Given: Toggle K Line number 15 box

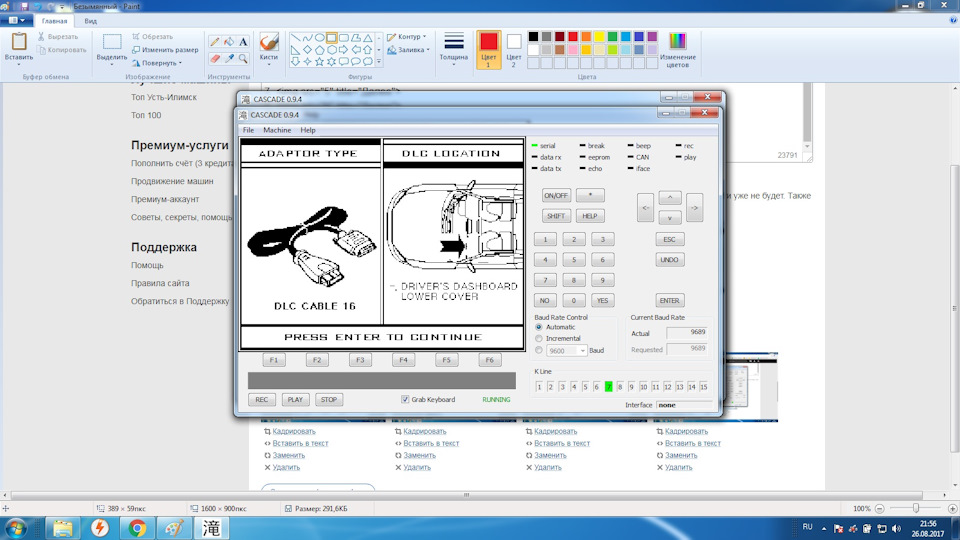Looking at the screenshot, I should click(x=703, y=386).
